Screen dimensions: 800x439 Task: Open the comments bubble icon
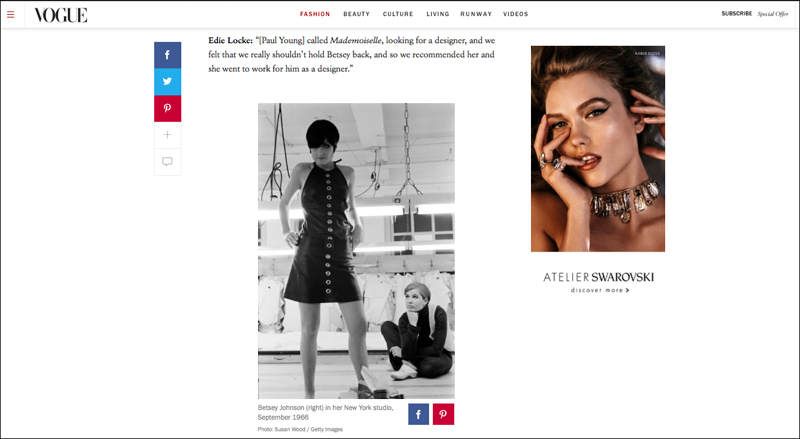coord(167,162)
